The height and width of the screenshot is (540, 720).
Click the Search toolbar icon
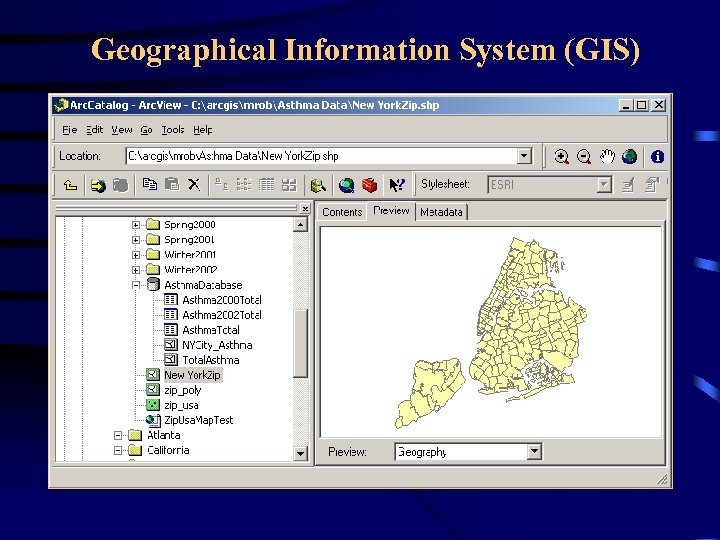(318, 185)
